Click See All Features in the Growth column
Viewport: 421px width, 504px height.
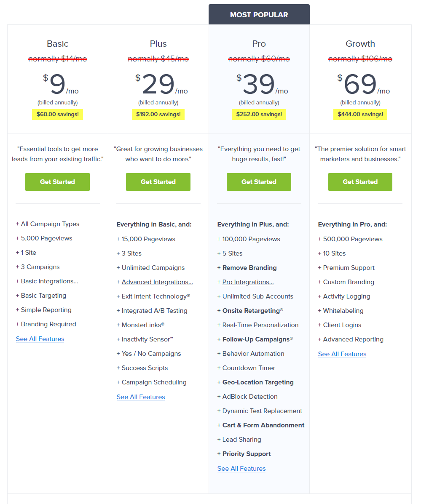pos(342,354)
